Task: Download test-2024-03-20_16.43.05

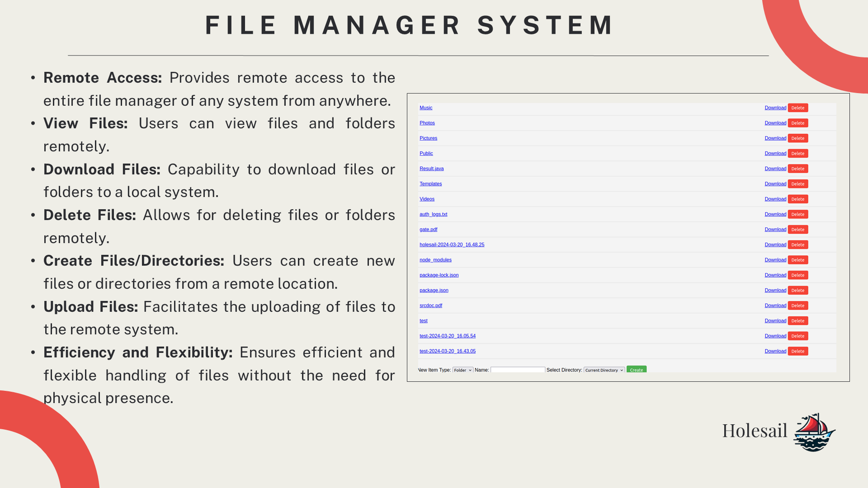Action: pos(775,351)
